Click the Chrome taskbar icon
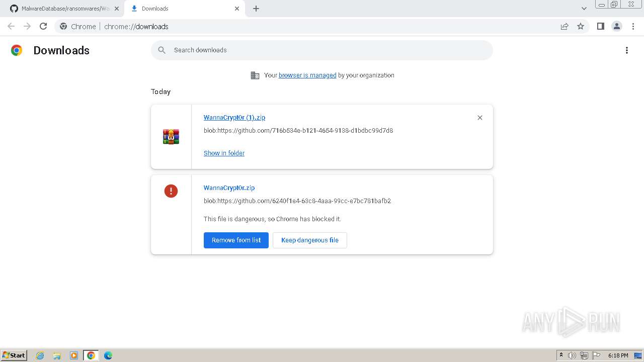This screenshot has width=644, height=362. point(91,355)
